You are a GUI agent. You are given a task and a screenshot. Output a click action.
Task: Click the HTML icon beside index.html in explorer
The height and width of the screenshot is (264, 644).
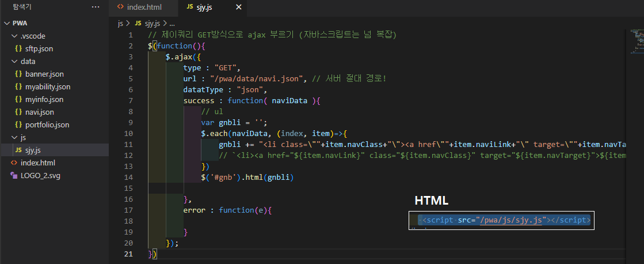[14, 163]
